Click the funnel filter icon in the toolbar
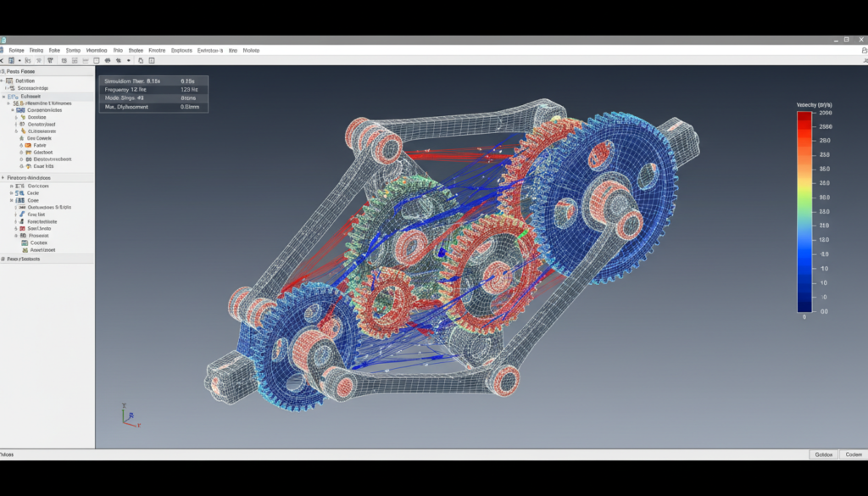 pyautogui.click(x=50, y=60)
